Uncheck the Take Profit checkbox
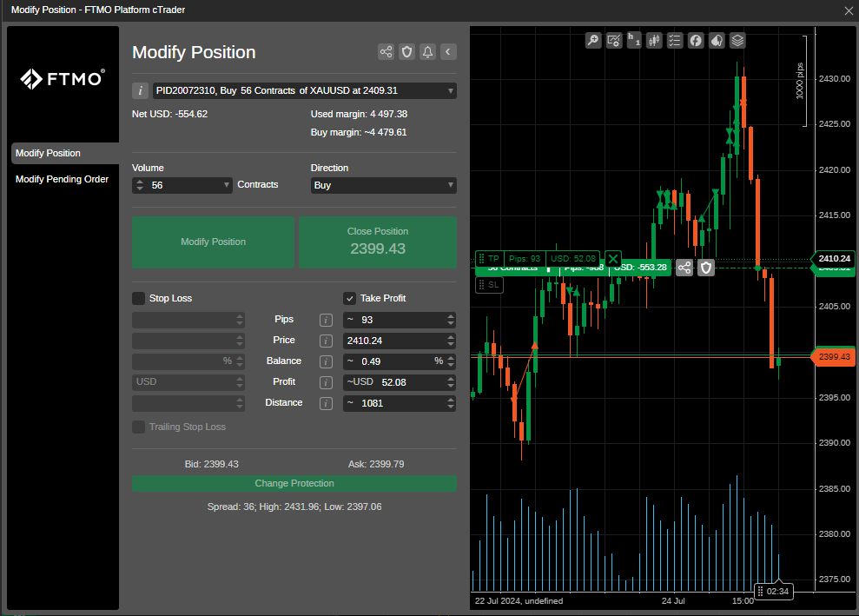Screen dimensions: 859x616 click(349, 298)
